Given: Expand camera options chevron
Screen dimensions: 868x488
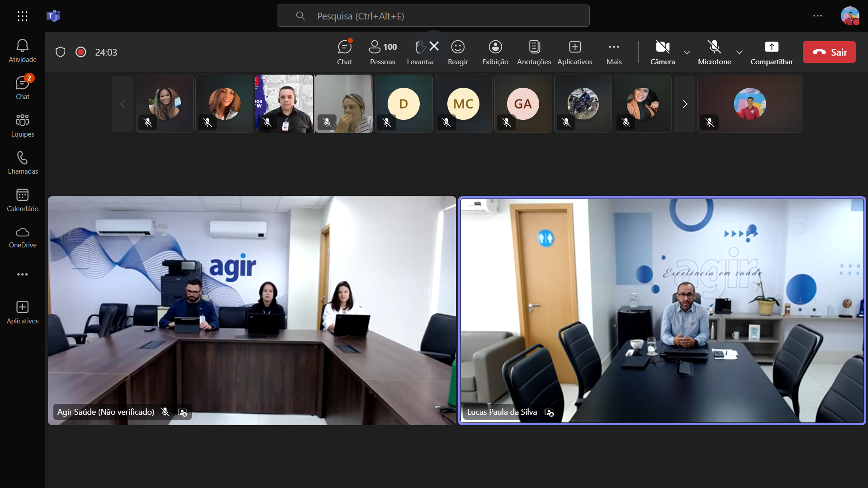Looking at the screenshot, I should (x=687, y=52).
